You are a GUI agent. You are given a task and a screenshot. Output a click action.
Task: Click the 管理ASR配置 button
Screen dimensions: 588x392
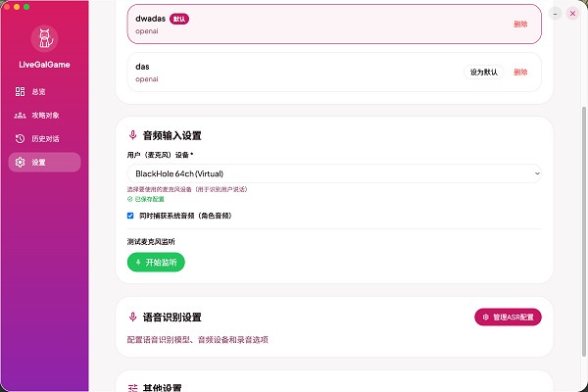coord(508,317)
